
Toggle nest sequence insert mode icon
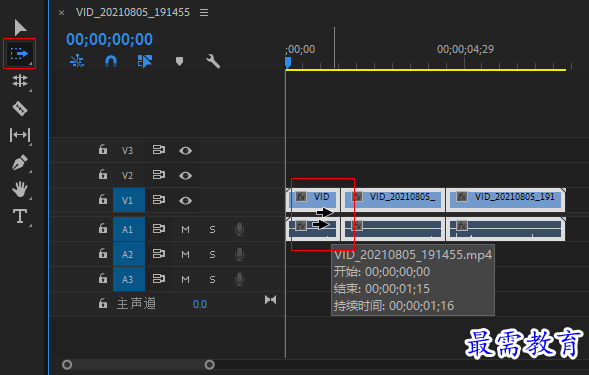click(77, 61)
